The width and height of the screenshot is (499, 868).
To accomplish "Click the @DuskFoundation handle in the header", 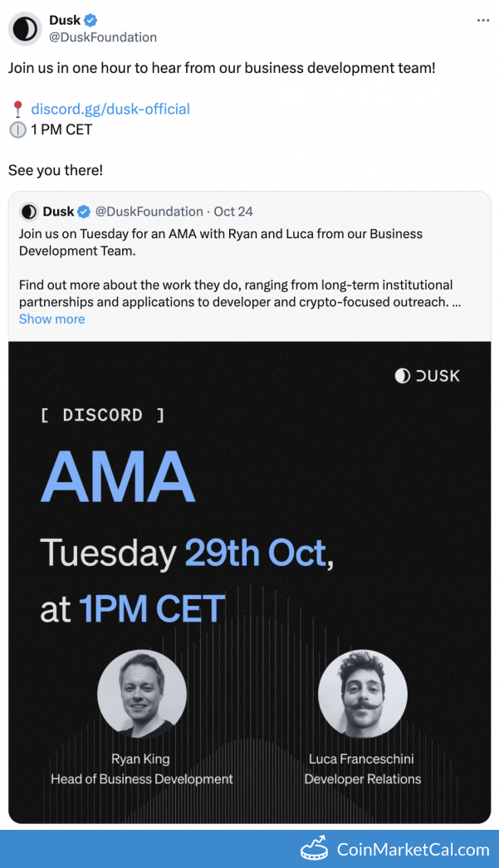I will pyautogui.click(x=102, y=37).
